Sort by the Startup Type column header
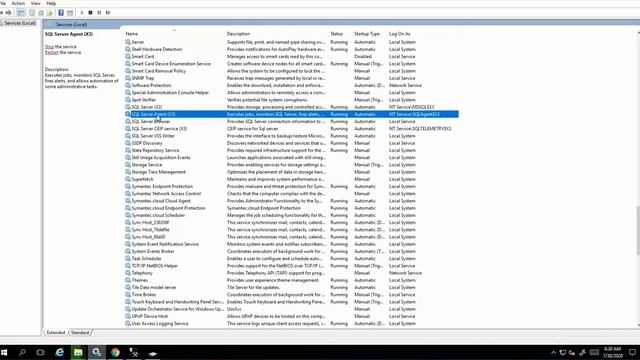This screenshot has height=360, width=640. pyautogui.click(x=367, y=34)
